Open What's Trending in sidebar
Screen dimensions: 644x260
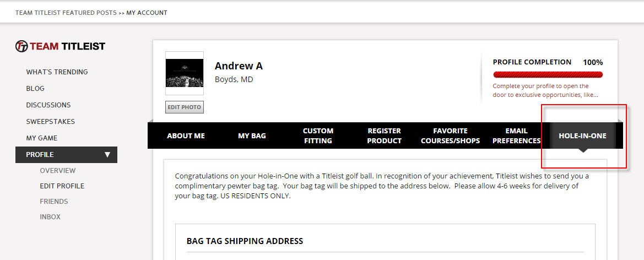click(x=57, y=72)
